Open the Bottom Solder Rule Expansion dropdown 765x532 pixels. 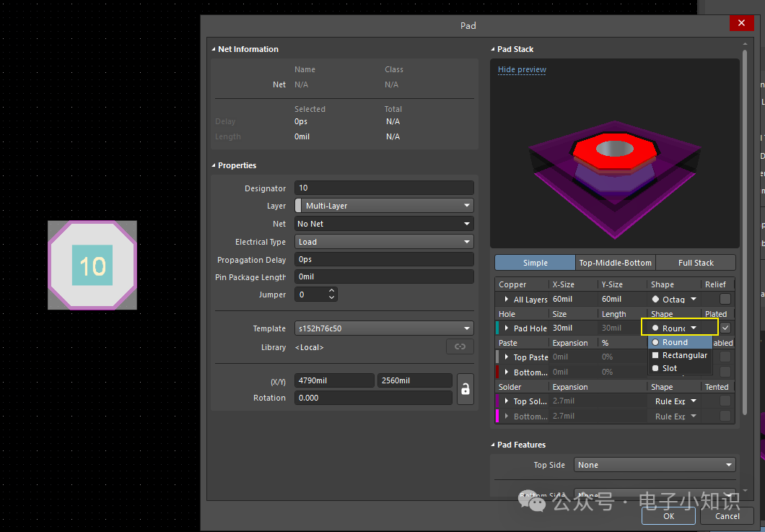click(676, 416)
